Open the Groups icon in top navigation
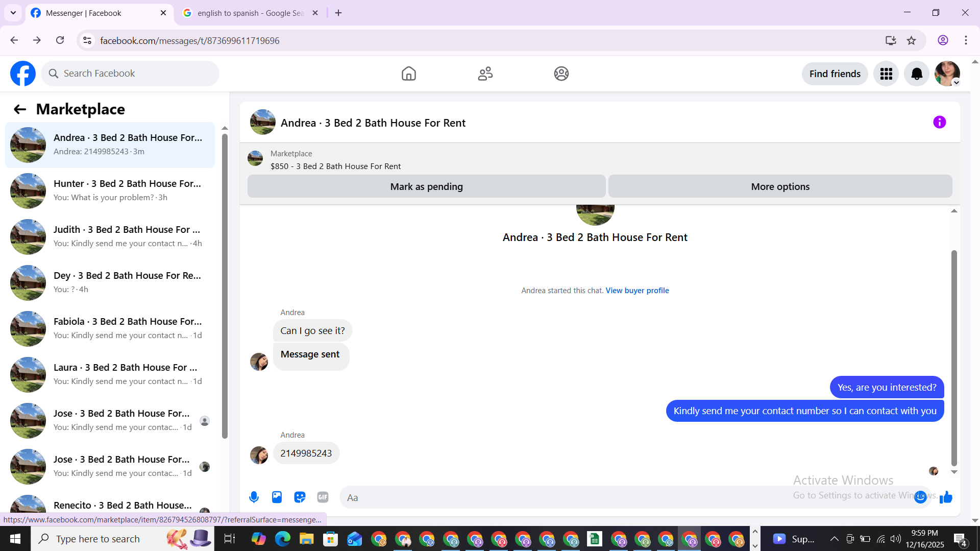This screenshot has height=551, width=980. [561, 74]
